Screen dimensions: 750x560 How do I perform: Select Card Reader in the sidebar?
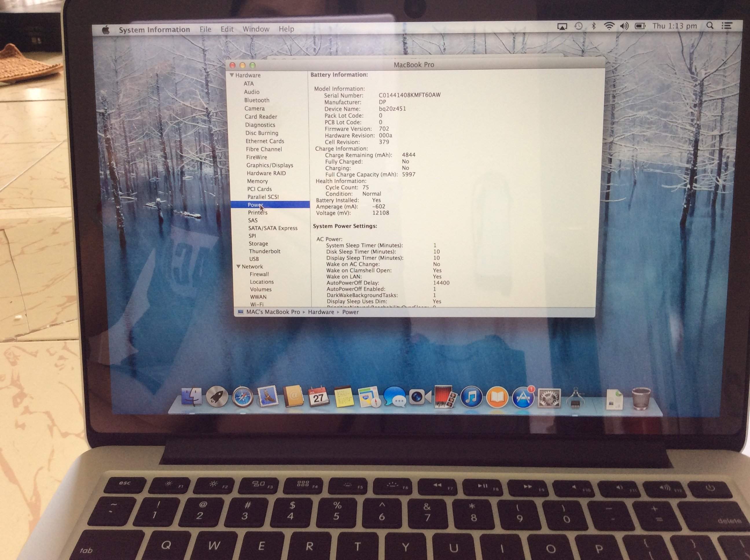(x=261, y=117)
